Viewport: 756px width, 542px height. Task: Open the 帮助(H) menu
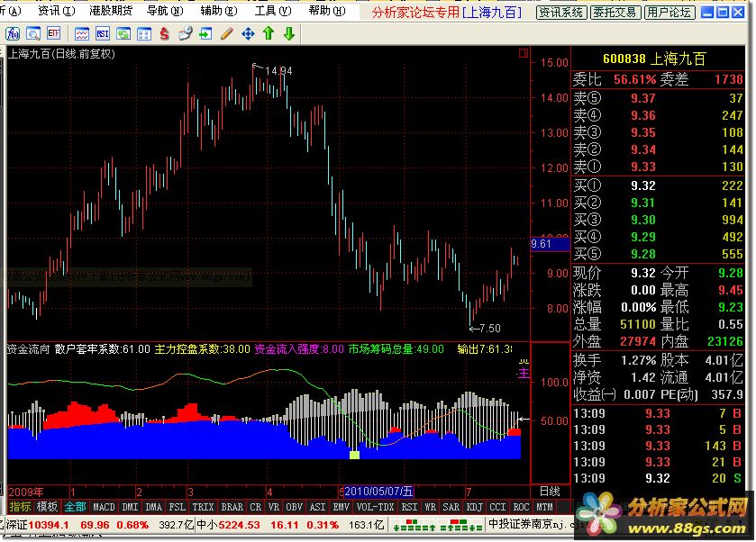click(x=327, y=11)
